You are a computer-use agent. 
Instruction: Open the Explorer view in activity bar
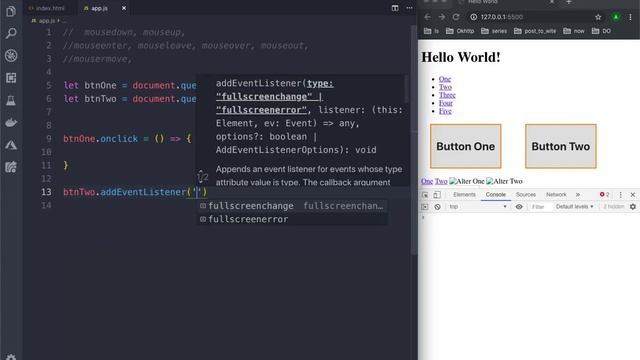click(x=11, y=11)
